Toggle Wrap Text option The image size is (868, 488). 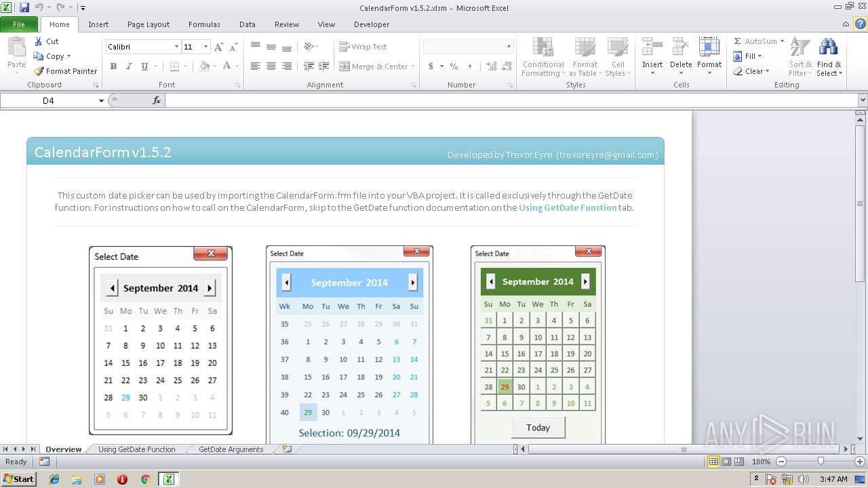click(x=363, y=47)
